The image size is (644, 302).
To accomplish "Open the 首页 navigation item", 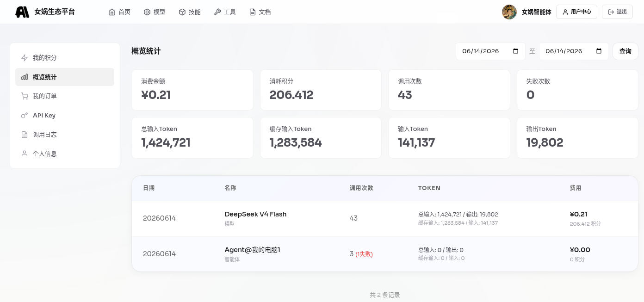I will (x=119, y=12).
